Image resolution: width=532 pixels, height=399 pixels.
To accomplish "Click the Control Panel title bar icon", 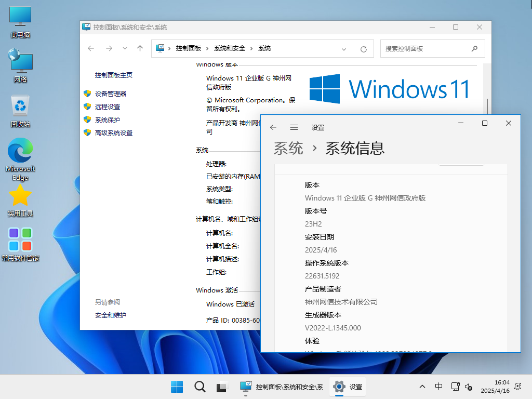I will pyautogui.click(x=86, y=27).
